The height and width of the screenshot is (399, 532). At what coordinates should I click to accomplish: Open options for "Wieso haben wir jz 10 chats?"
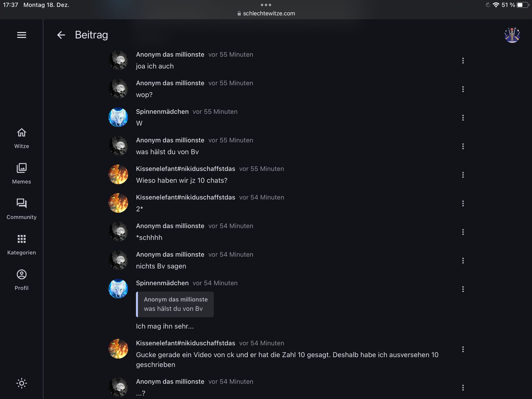click(463, 175)
